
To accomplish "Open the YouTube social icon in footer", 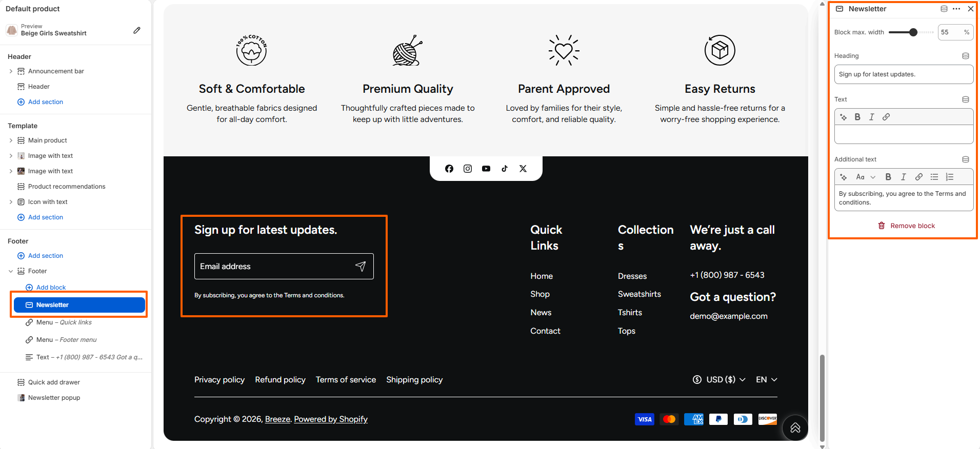I will click(x=486, y=169).
